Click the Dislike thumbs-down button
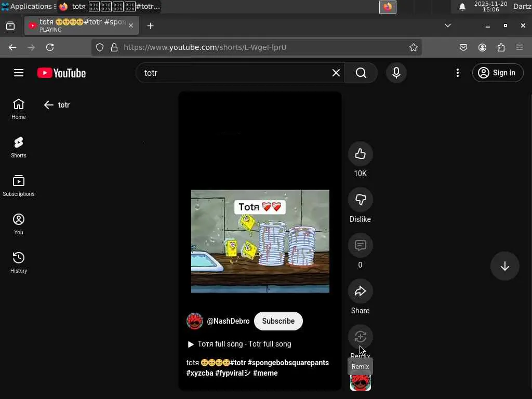The image size is (532, 399). point(361,200)
